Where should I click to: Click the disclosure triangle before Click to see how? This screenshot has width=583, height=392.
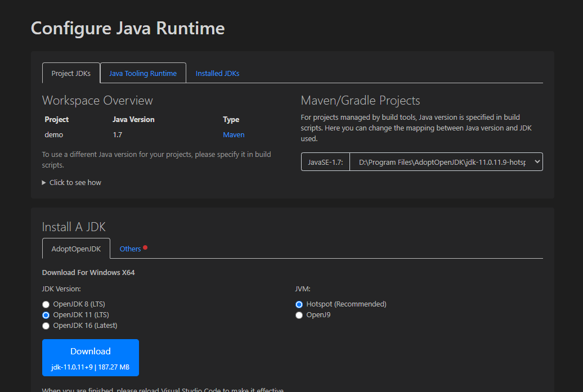[43, 182]
